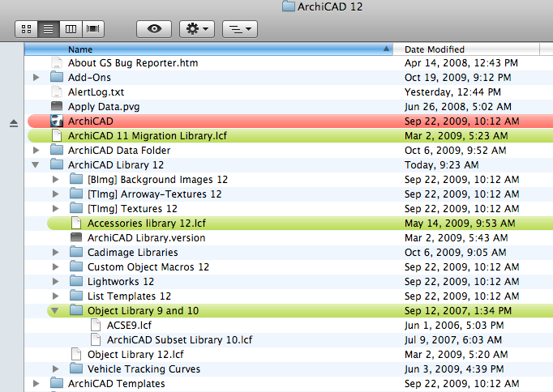Click the 'Apr 14, 2008, 12:43 PM' date
The width and height of the screenshot is (553, 392).
[461, 63]
